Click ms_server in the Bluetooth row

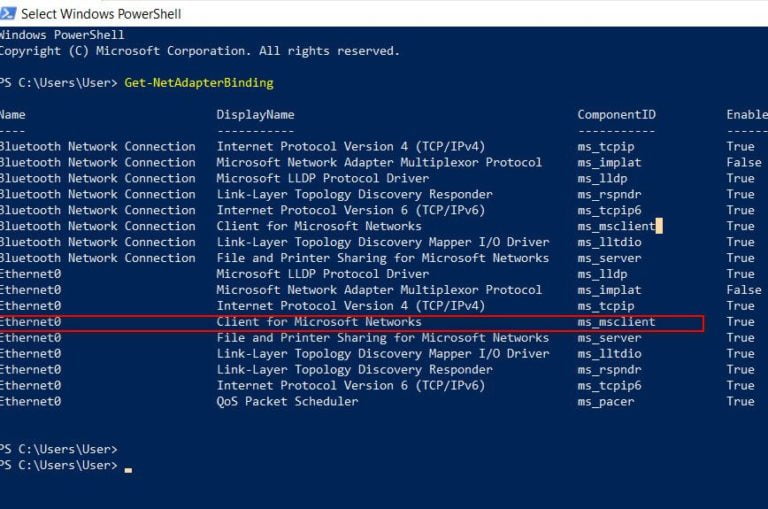pyautogui.click(x=609, y=258)
